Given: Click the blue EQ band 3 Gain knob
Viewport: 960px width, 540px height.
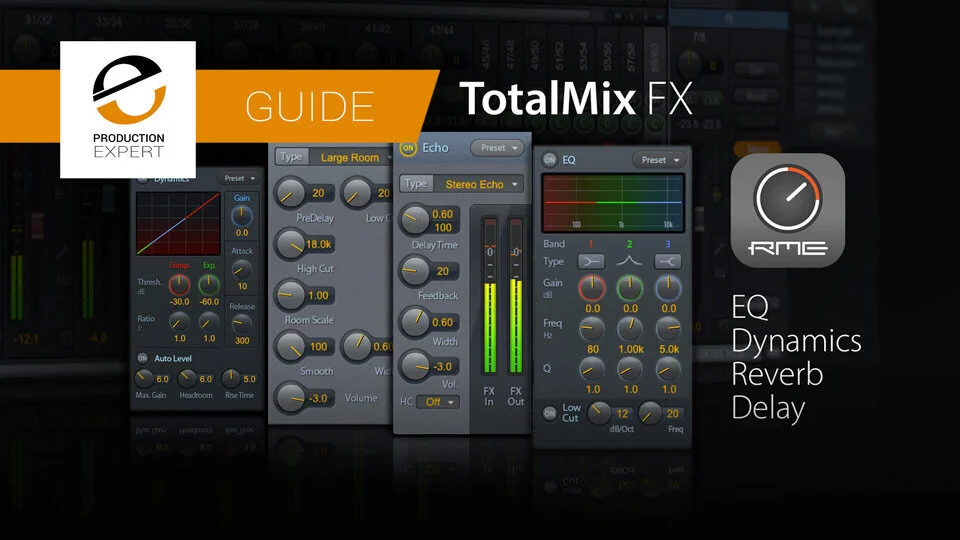Looking at the screenshot, I should tap(668, 288).
